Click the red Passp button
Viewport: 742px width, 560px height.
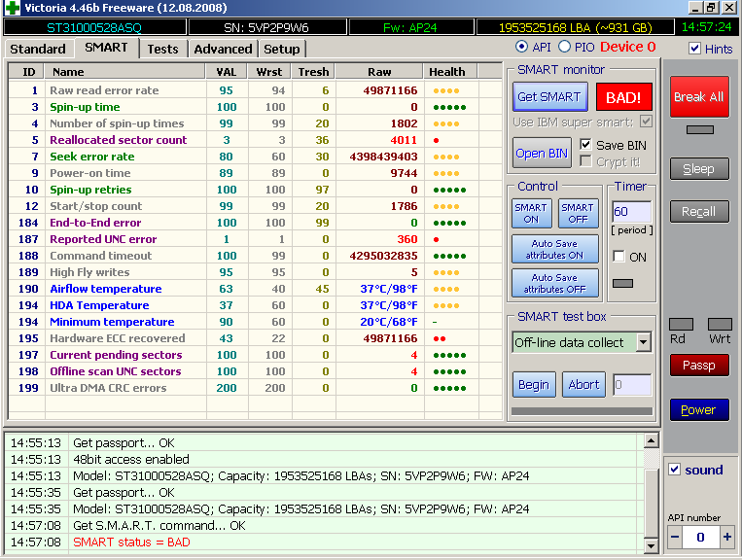click(x=698, y=366)
